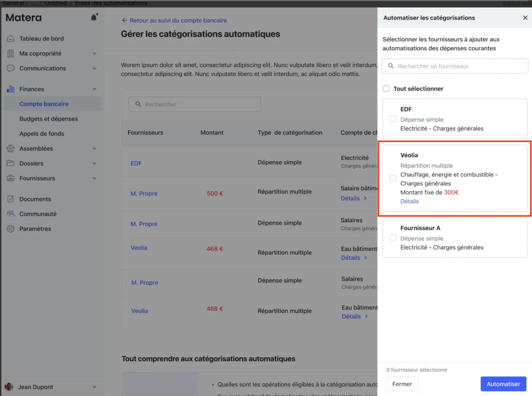Open Appels de fonds submenu item
The height and width of the screenshot is (396, 532).
(42, 134)
